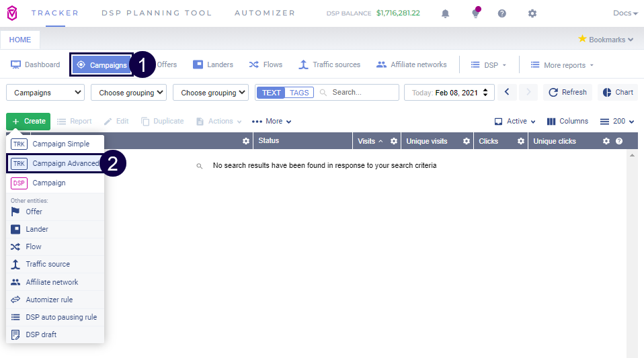Click the help question mark icon

point(502,13)
